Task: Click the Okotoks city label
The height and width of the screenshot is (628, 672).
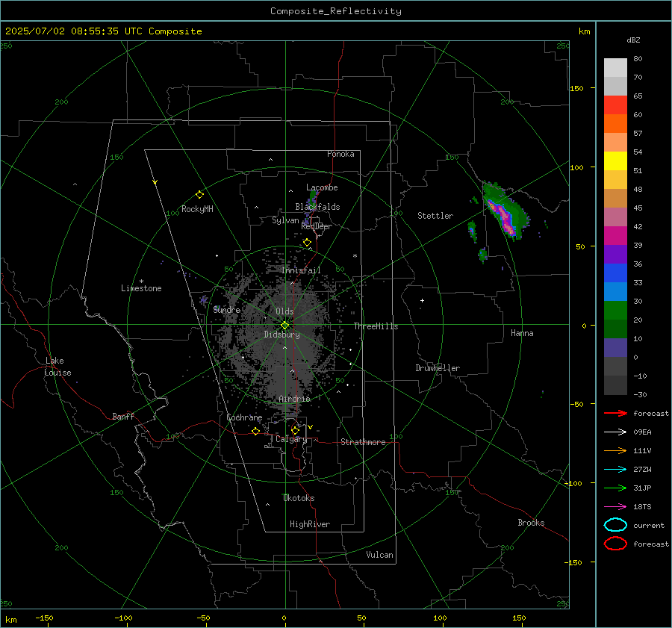Action: (299, 498)
